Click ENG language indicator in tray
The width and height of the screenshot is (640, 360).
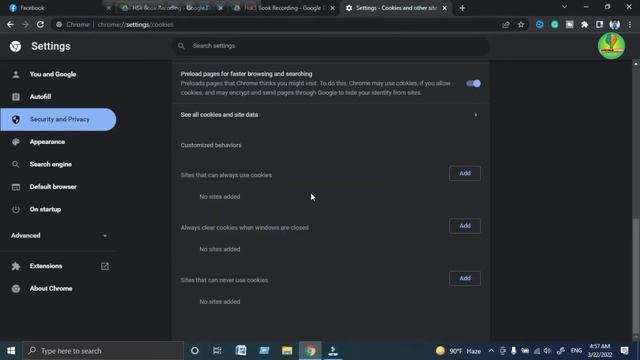pyautogui.click(x=576, y=351)
